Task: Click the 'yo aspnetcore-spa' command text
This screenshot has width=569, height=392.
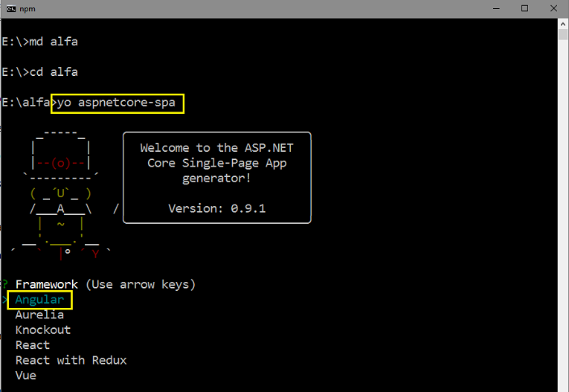Action: (x=116, y=103)
